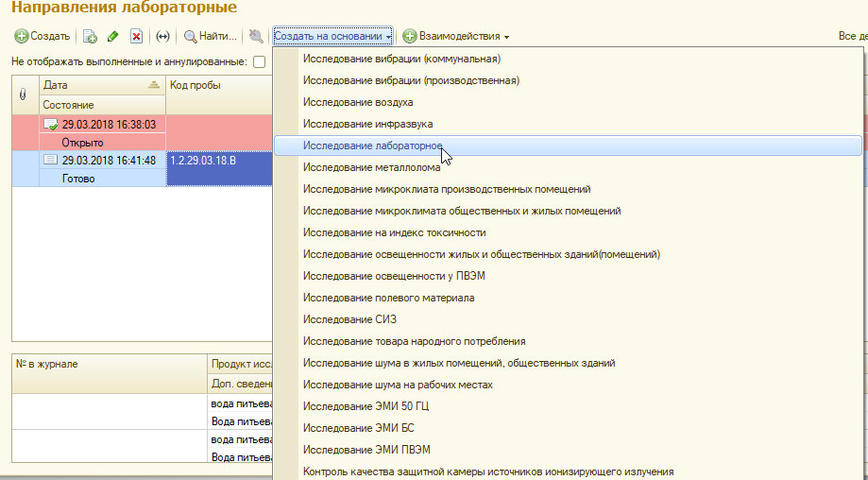
Task: Collapse the 'Создать на основании' dropdown
Action: click(332, 37)
